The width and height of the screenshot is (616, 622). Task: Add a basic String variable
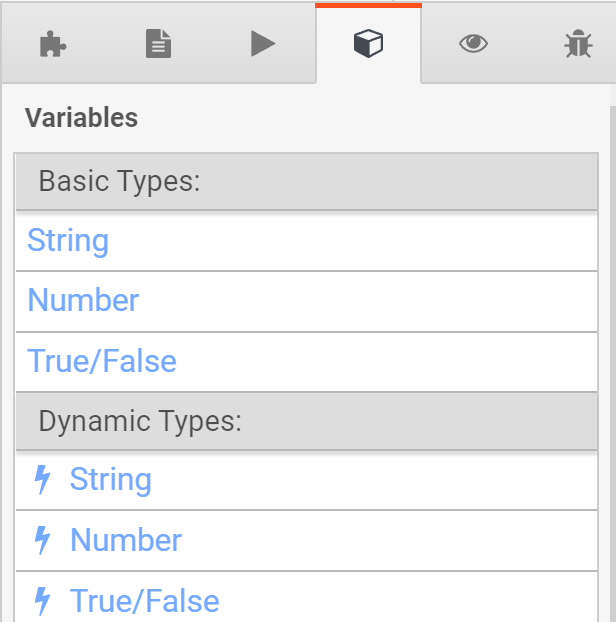[68, 241]
